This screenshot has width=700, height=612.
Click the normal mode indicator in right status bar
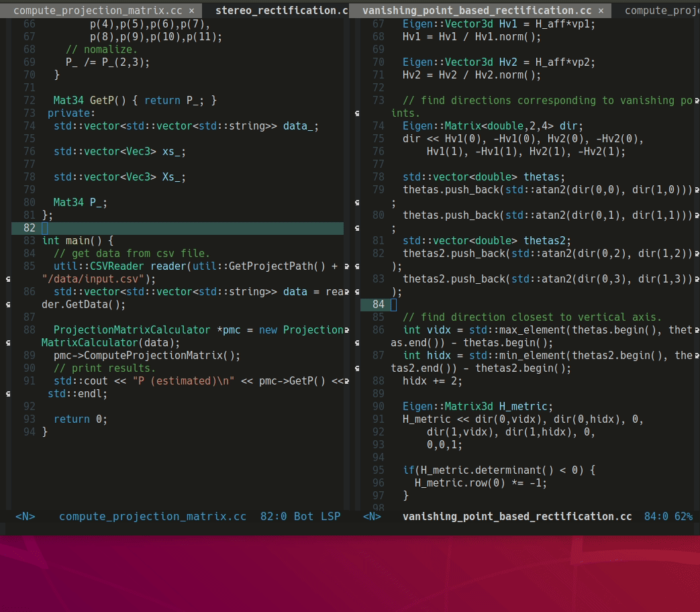click(372, 517)
